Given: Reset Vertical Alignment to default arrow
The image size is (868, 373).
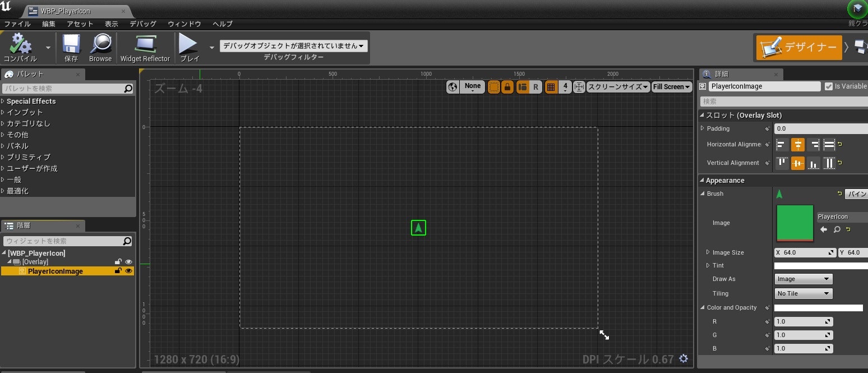Looking at the screenshot, I should coord(840,163).
